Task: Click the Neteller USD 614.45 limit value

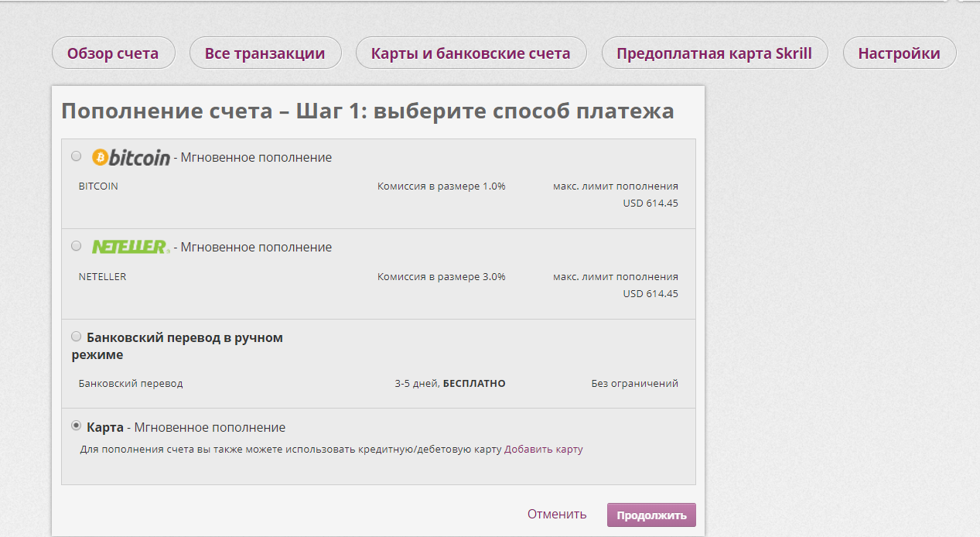Action: click(x=650, y=293)
